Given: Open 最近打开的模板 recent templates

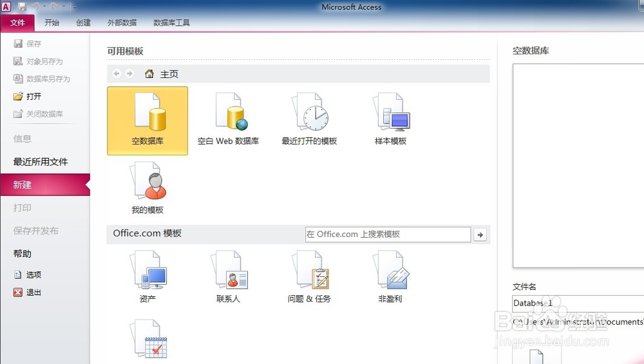Looking at the screenshot, I should (x=309, y=120).
